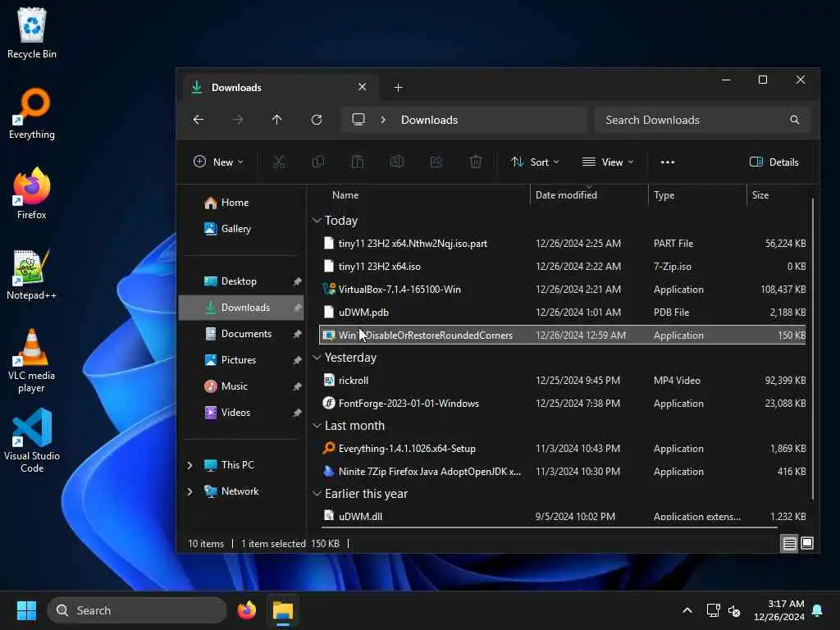840x630 pixels.
Task: Open Firefox from the taskbar
Action: tap(247, 610)
